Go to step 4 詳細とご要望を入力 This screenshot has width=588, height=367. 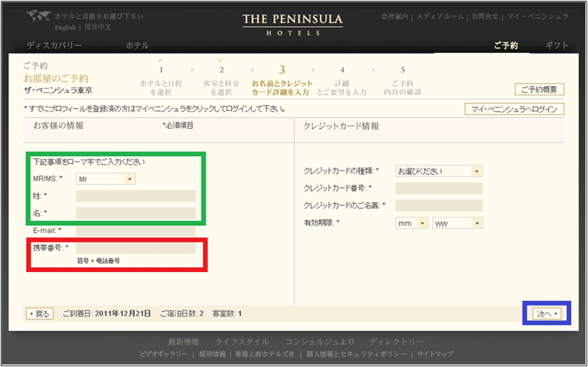(342, 82)
